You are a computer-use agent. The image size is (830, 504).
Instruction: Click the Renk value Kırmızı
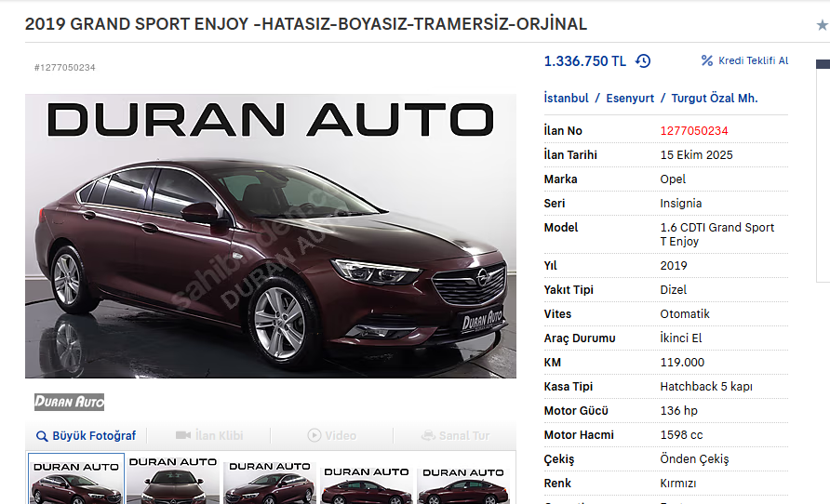pos(677,484)
